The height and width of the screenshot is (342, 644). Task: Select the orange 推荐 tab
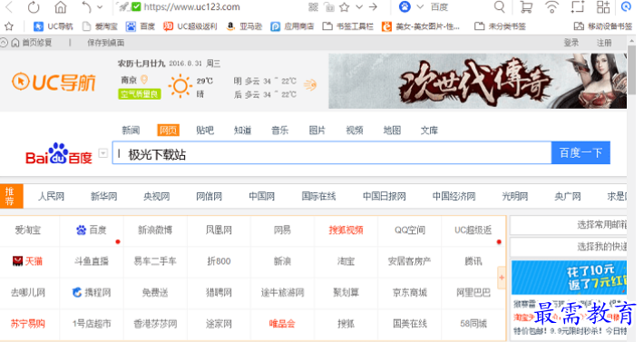[11, 196]
